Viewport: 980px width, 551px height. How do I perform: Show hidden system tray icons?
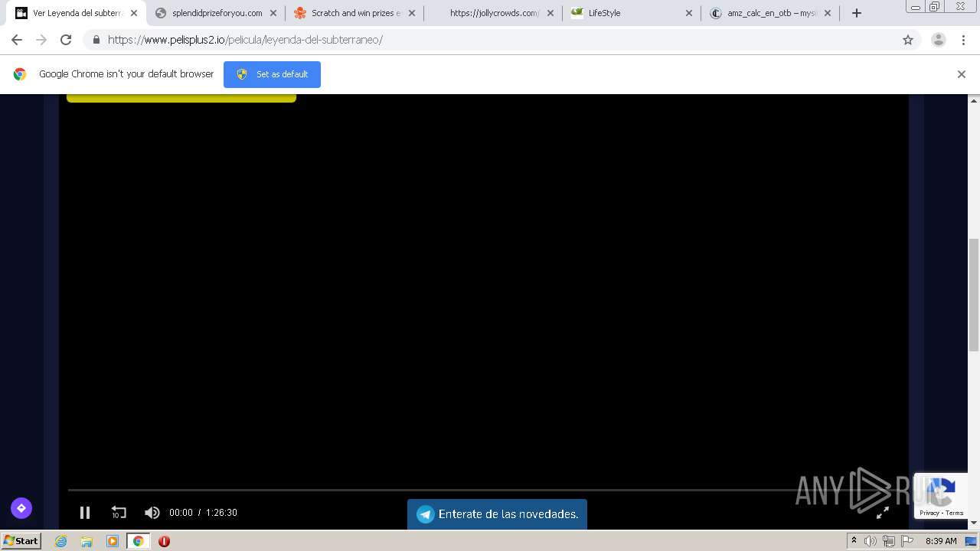tap(854, 541)
